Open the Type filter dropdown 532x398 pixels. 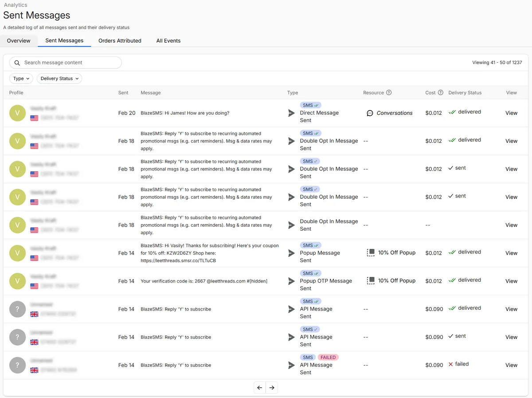[x=21, y=78]
